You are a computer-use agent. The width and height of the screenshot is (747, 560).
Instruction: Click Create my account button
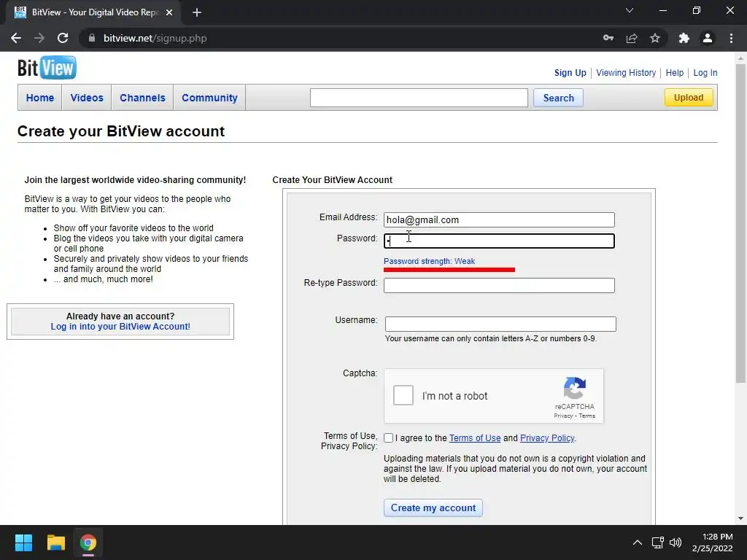pos(433,507)
